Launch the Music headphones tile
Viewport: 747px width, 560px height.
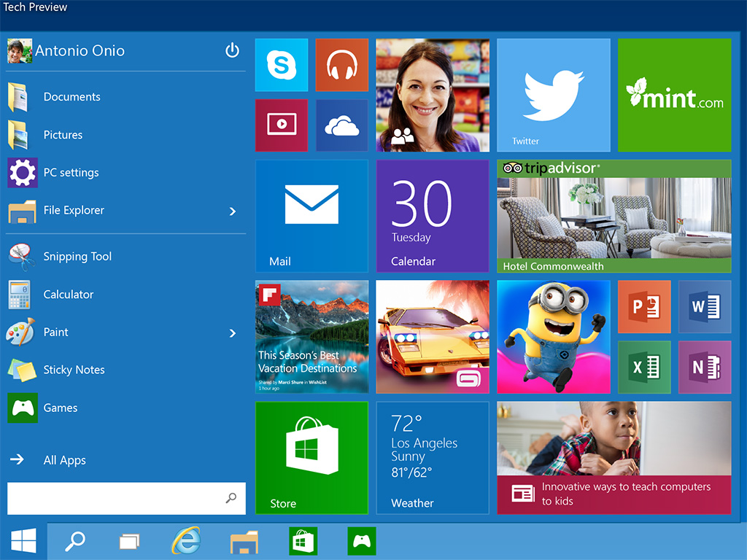341,66
